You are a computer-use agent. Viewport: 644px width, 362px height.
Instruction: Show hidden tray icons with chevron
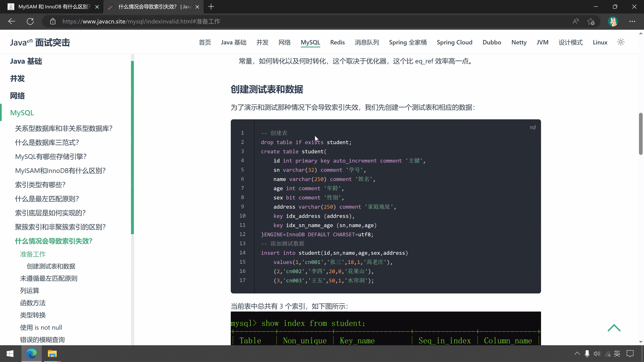point(577,353)
